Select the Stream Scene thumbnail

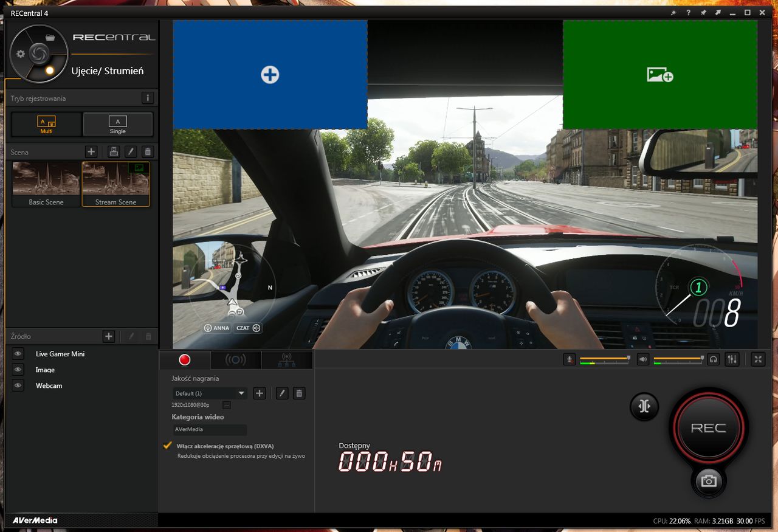(x=115, y=184)
